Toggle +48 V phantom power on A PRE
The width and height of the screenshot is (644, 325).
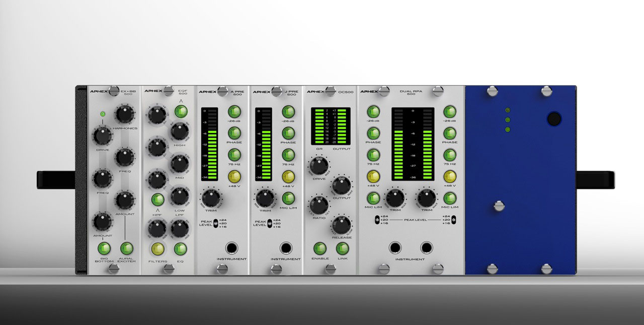(234, 176)
